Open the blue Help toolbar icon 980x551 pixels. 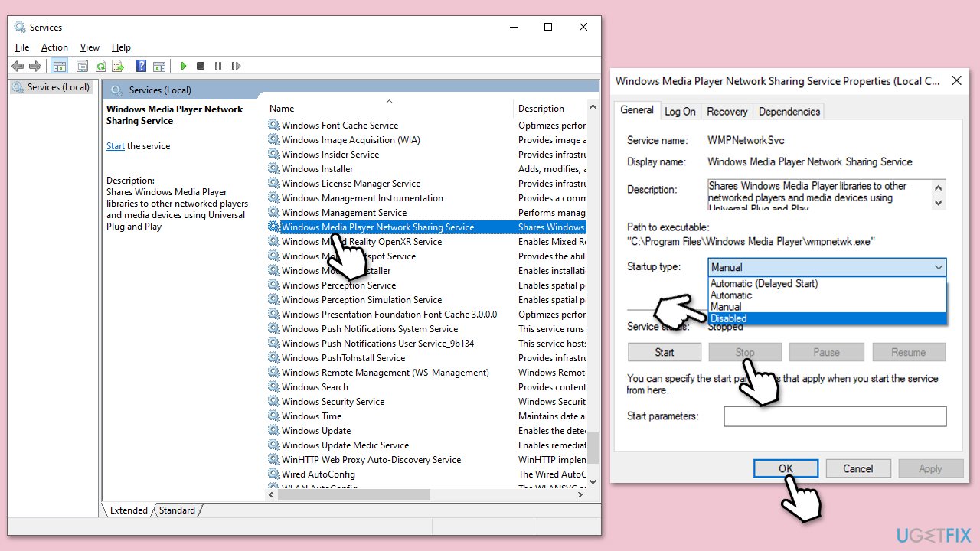coord(142,67)
